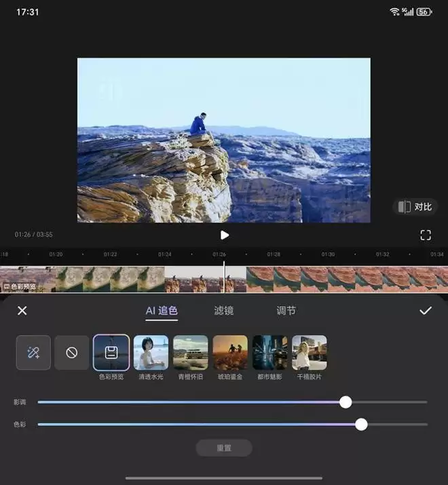Apply the 都市魅影 color preset

tap(269, 353)
